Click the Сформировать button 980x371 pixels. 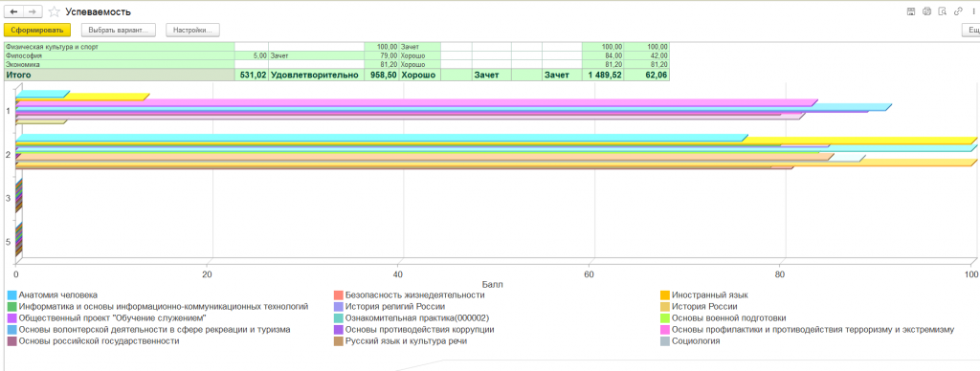[x=37, y=30]
